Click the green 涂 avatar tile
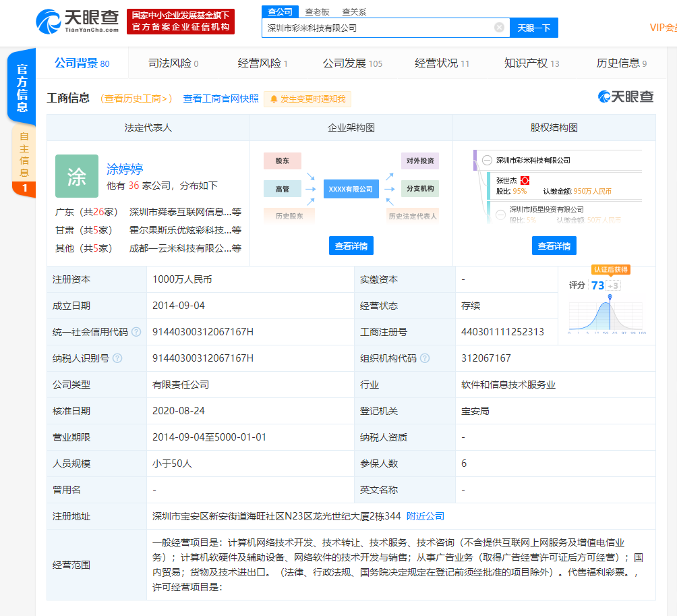This screenshot has height=616, width=677. (x=77, y=176)
